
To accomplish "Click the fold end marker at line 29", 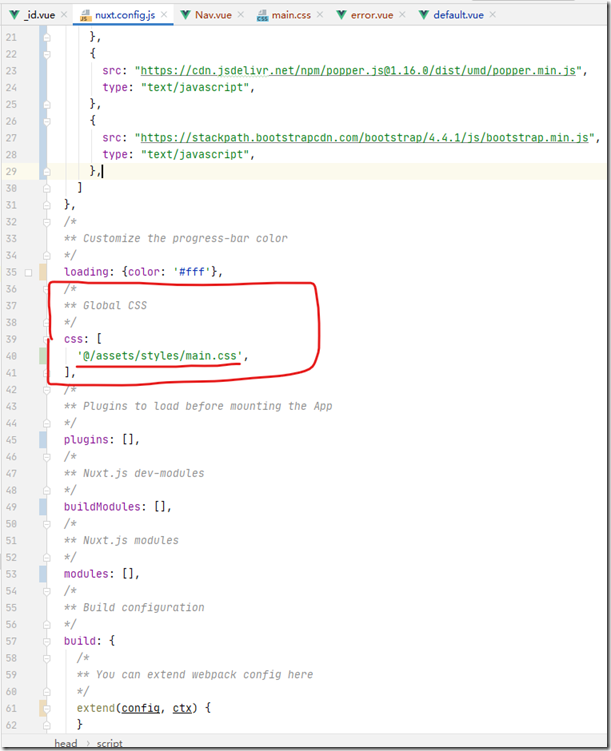I will (x=46, y=171).
